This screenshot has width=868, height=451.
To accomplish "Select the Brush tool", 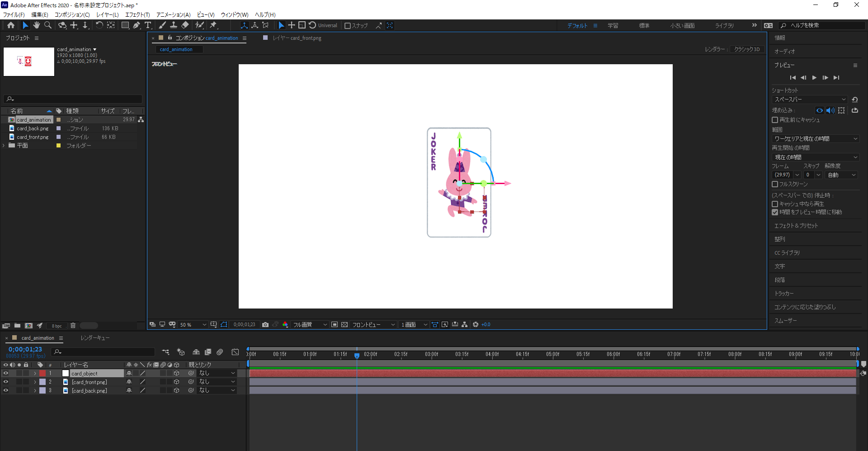I will (x=163, y=25).
